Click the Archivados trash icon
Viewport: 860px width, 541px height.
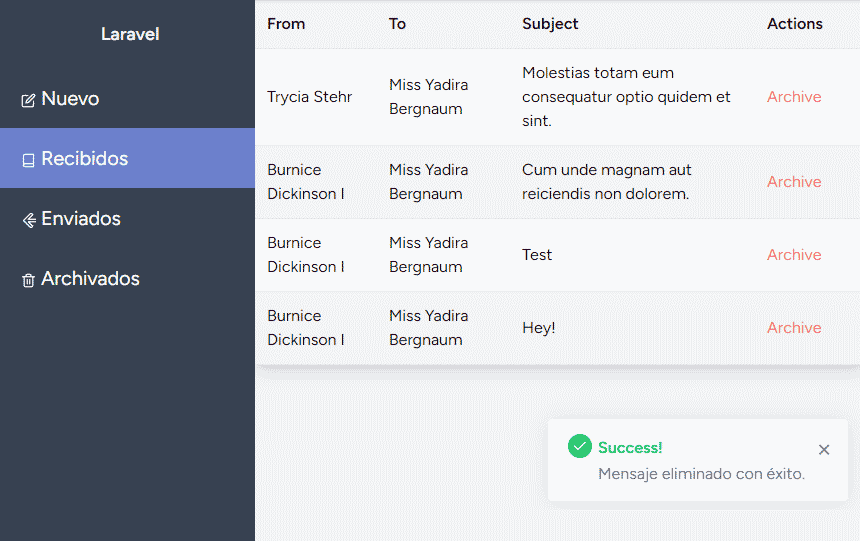tap(28, 280)
